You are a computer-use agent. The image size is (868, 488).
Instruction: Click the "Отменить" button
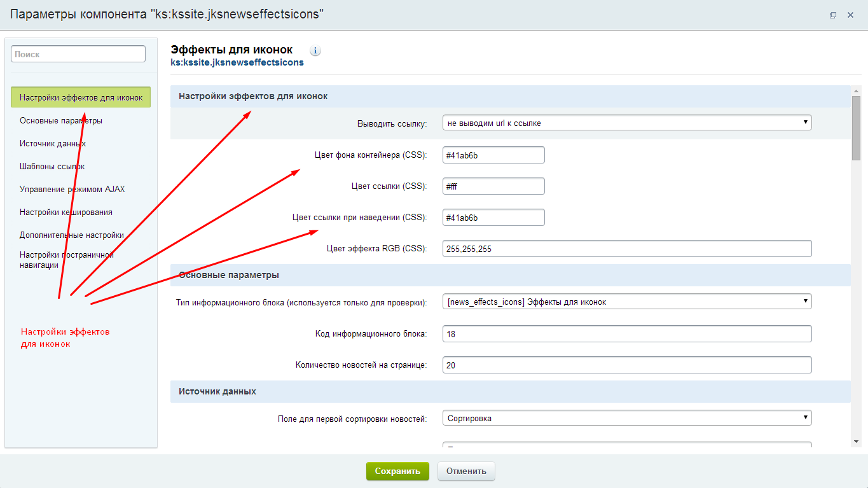pos(465,471)
